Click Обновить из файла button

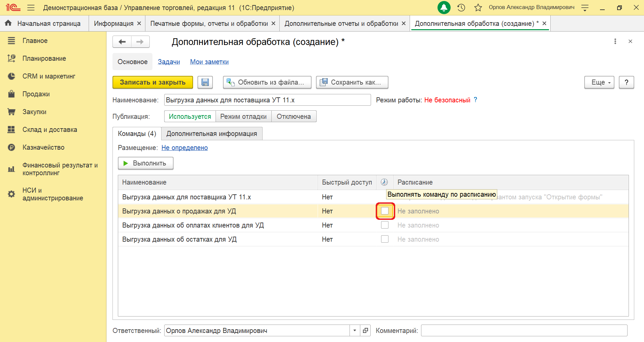pos(267,82)
